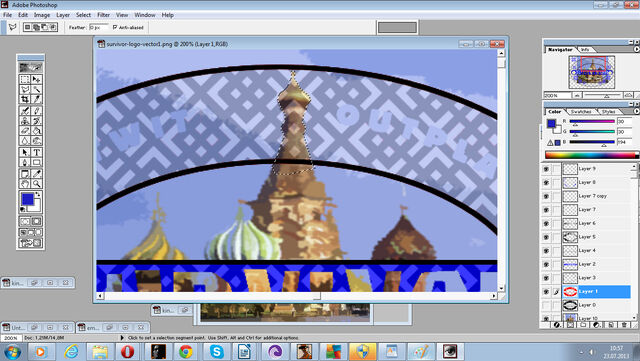Select the Eyedropper tool
Screen dimensions: 640x361
tap(36, 174)
